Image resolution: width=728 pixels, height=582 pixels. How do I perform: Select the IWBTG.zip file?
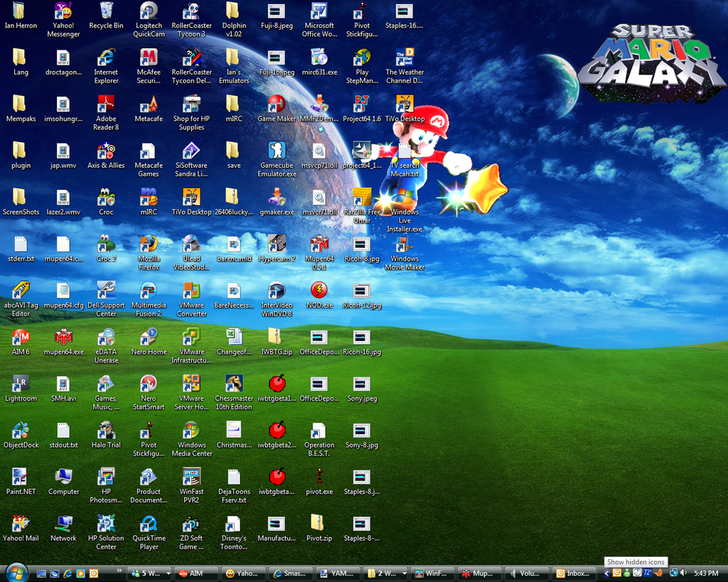click(x=277, y=342)
